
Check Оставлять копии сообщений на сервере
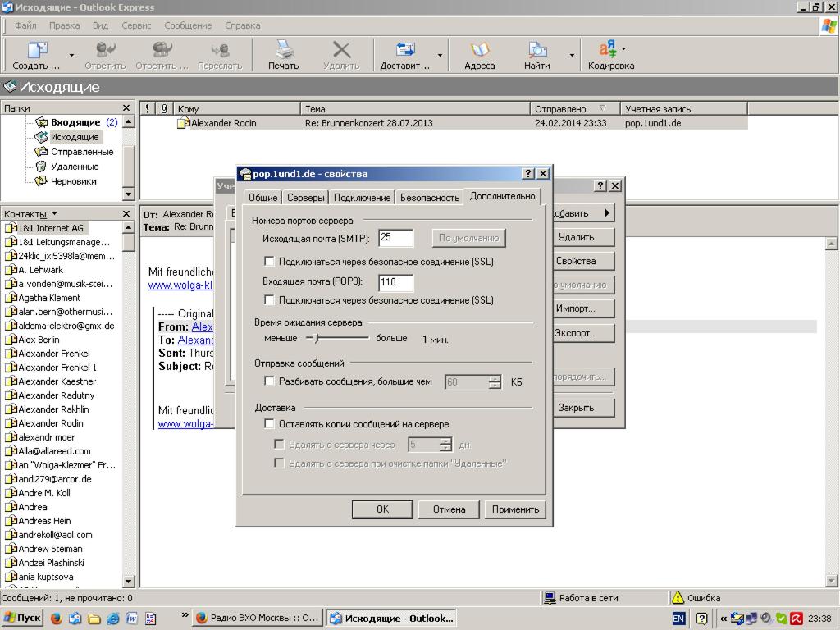[x=269, y=424]
